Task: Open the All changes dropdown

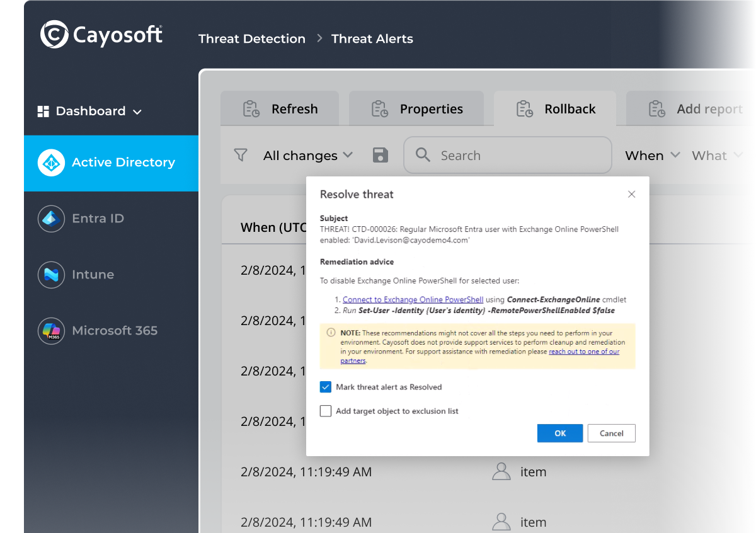Action: (308, 156)
